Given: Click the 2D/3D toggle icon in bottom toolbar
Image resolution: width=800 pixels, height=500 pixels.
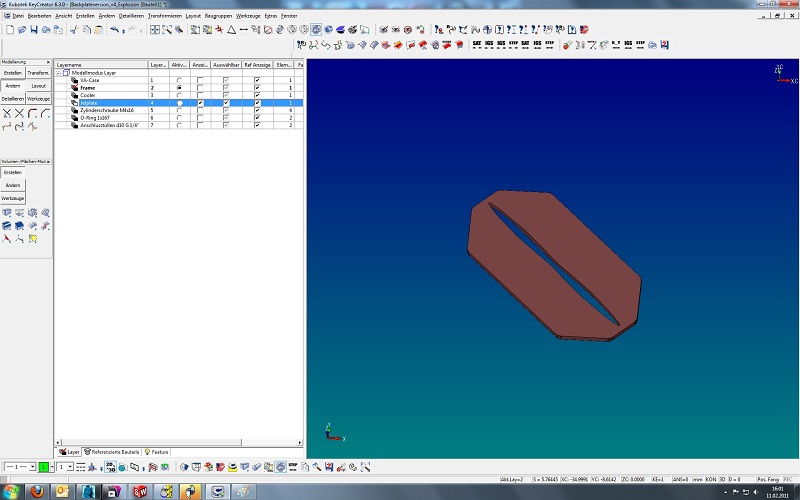Looking at the screenshot, I should point(110,467).
